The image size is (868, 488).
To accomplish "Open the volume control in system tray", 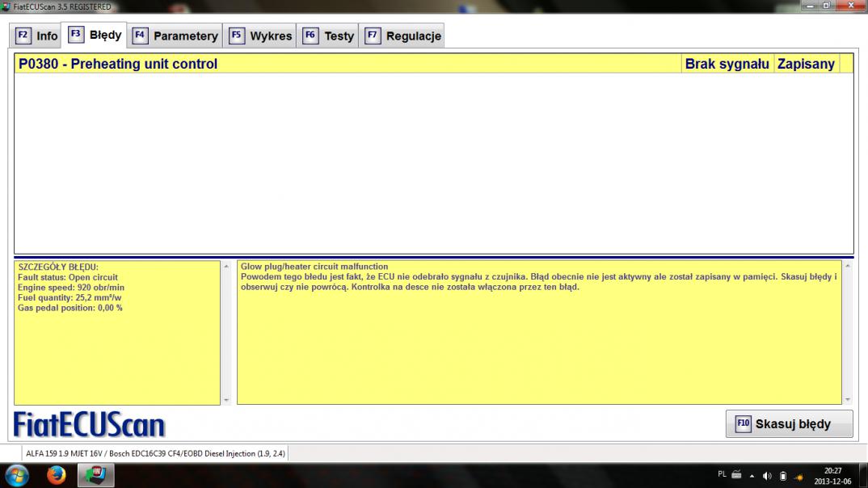I will (x=767, y=476).
